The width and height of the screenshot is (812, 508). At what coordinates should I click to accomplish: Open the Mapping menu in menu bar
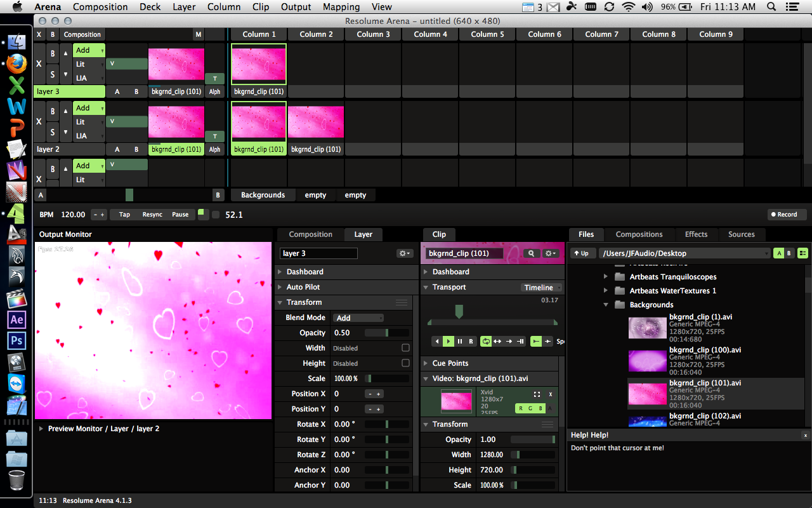342,7
